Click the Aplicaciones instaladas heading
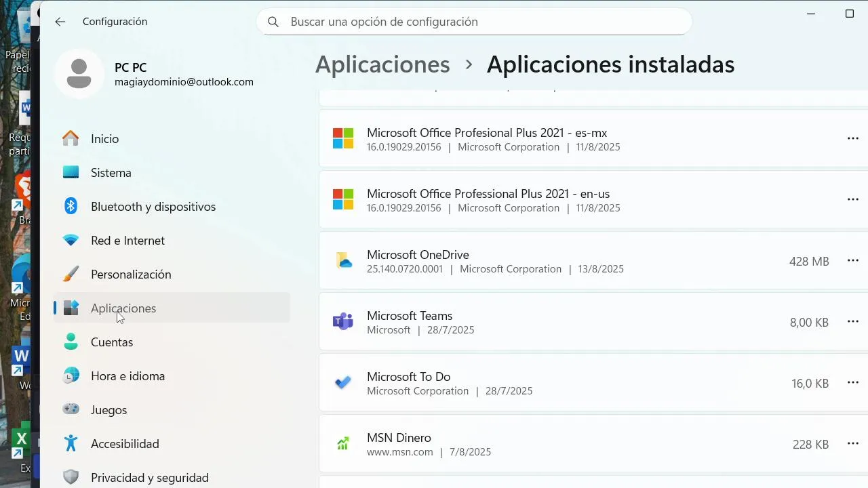 pyautogui.click(x=610, y=64)
